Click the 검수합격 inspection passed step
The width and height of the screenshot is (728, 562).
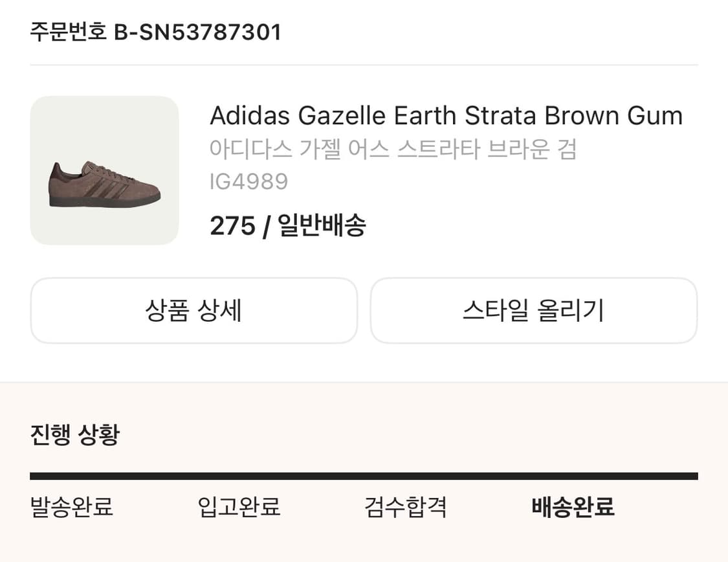click(405, 509)
